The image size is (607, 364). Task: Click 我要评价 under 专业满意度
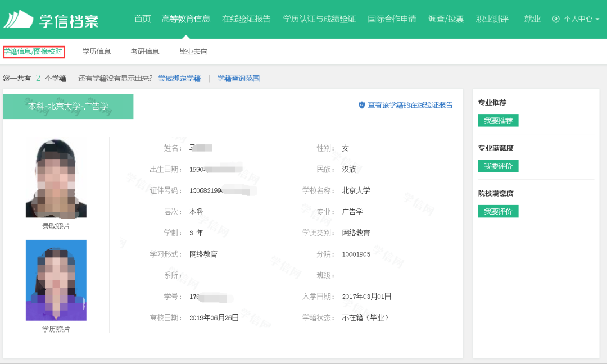[x=498, y=166]
